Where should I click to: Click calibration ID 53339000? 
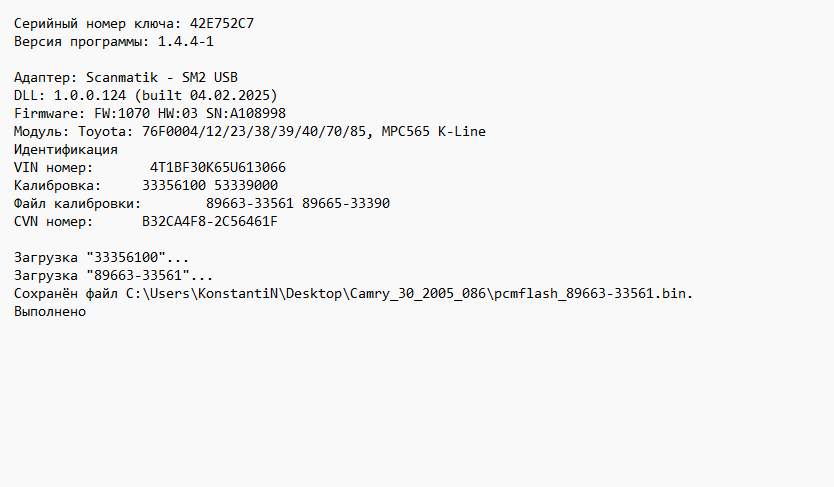(246, 186)
